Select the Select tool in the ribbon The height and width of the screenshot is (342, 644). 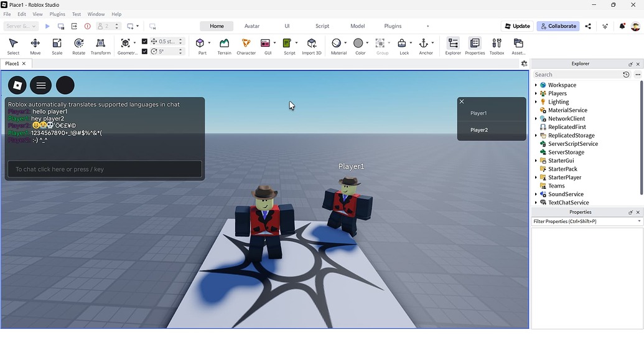[x=13, y=46]
